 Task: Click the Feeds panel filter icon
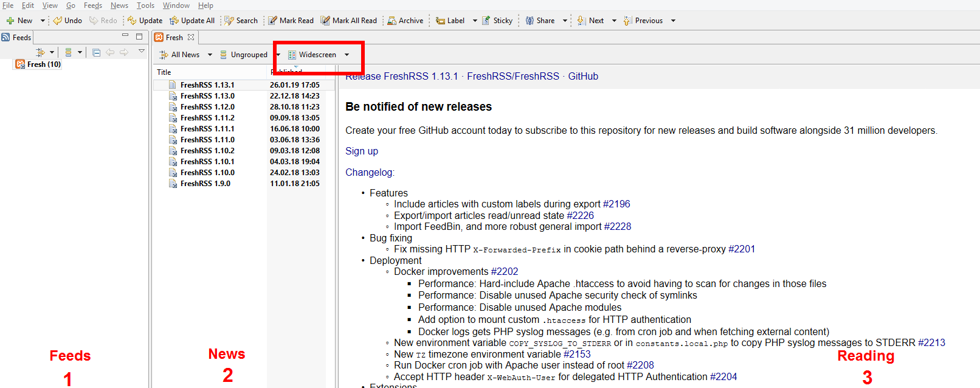pyautogui.click(x=41, y=52)
